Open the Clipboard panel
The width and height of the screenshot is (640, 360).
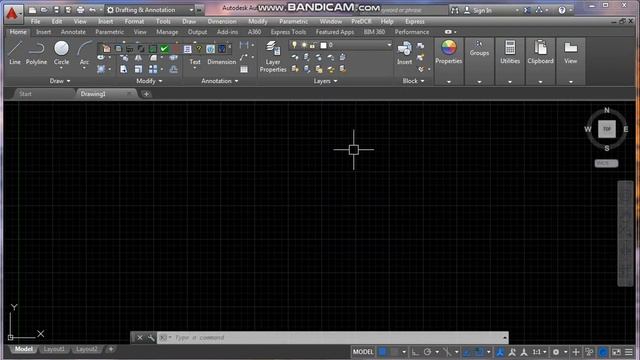coord(540,52)
